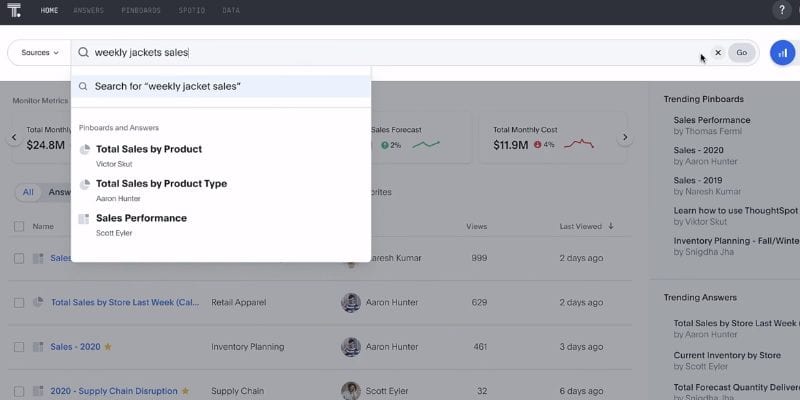Click Sales Forecast green sparkline
This screenshot has width=800, height=400.
(426, 145)
